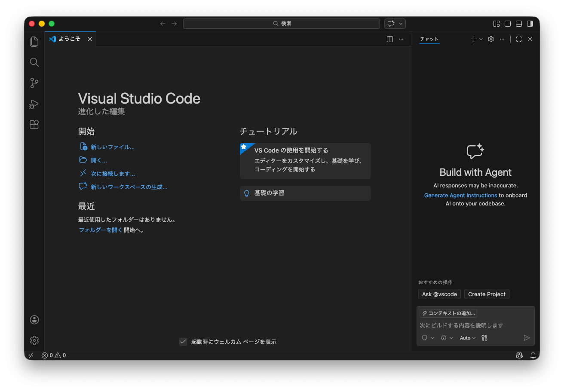Click the 'Build with Agent' heading
564x392 pixels.
[x=475, y=172]
